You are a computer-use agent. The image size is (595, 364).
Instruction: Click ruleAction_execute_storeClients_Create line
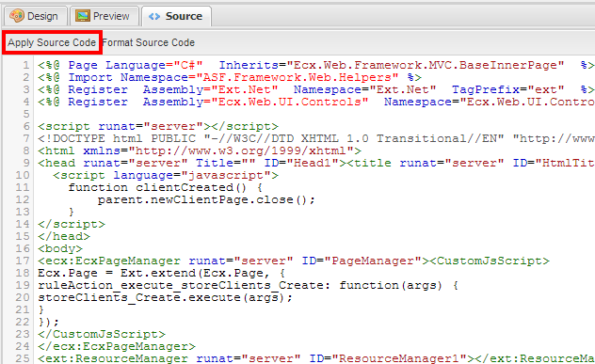249,285
